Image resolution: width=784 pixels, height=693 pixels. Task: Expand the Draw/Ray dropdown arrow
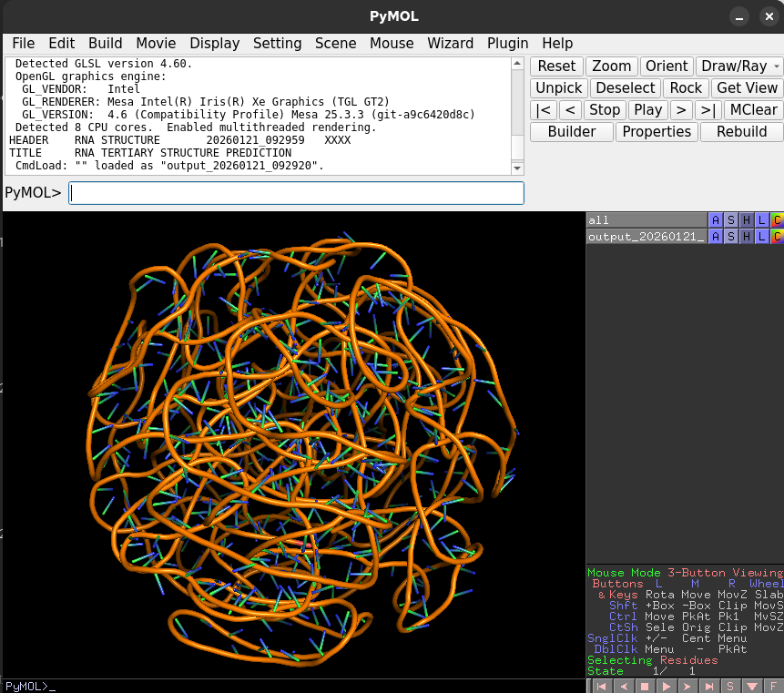click(x=777, y=66)
